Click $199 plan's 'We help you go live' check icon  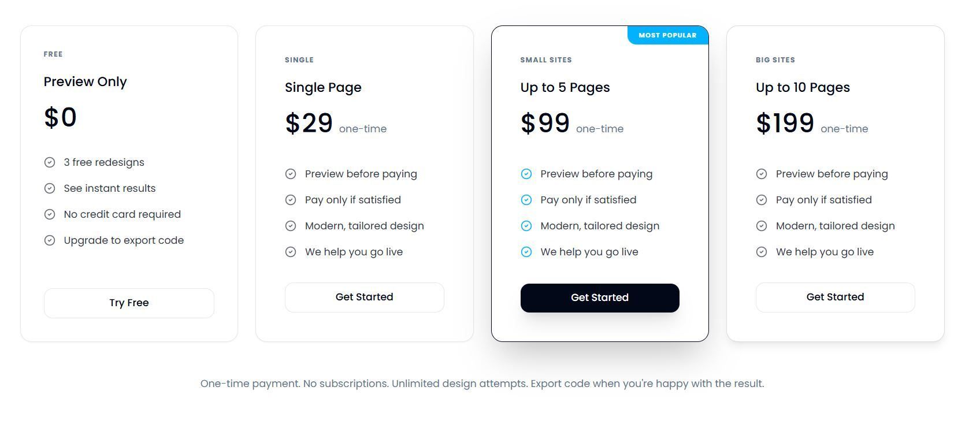coord(762,252)
